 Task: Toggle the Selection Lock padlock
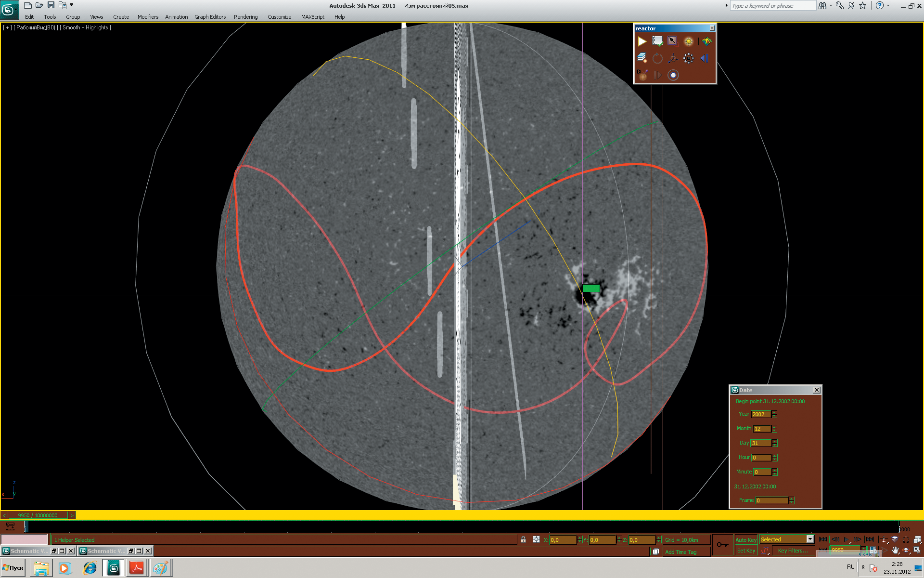tap(523, 539)
